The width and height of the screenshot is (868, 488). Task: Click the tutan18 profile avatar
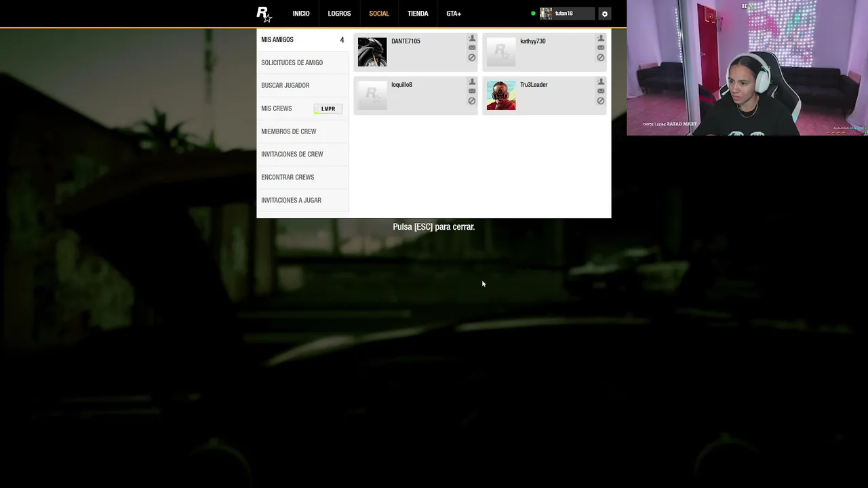coord(546,14)
